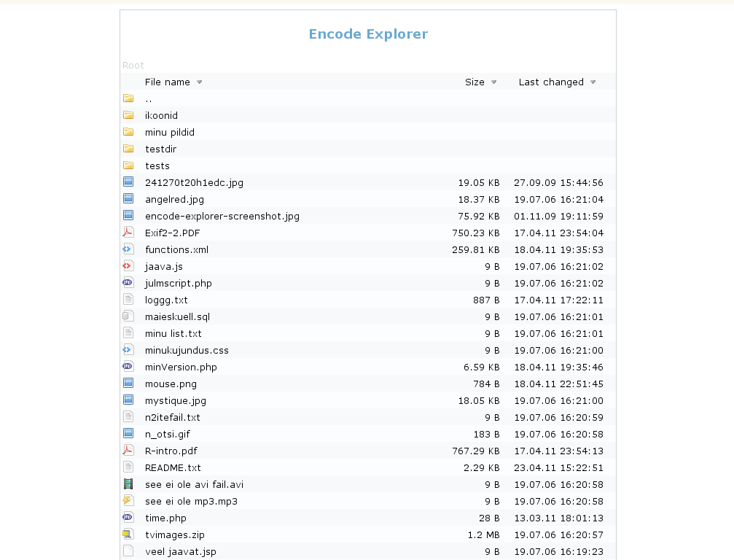The width and height of the screenshot is (734, 560).
Task: Click the film icon beside see ei ole avi fail.avi
Action: 128,484
